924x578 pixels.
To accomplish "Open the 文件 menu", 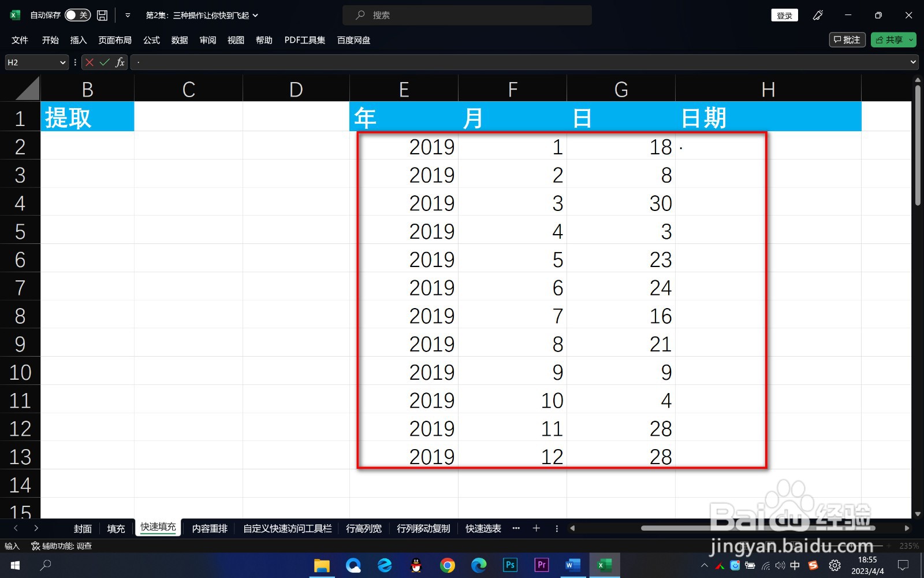I will [x=20, y=40].
